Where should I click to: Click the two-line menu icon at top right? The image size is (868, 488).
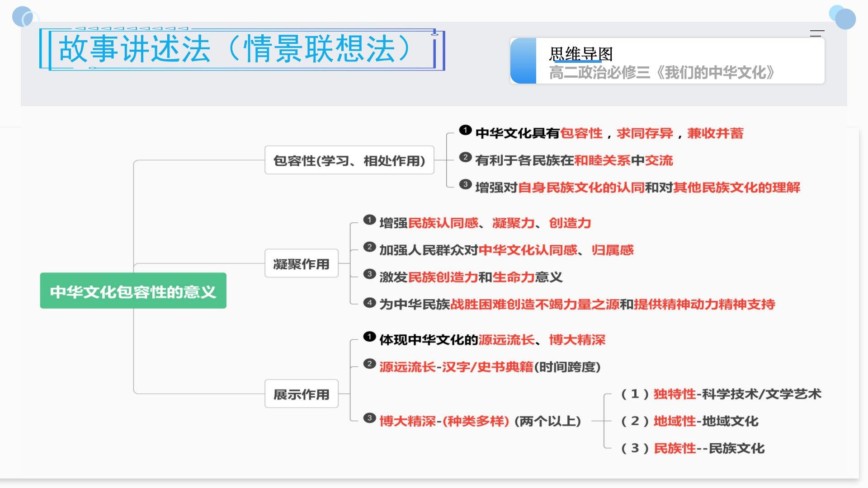(x=817, y=33)
